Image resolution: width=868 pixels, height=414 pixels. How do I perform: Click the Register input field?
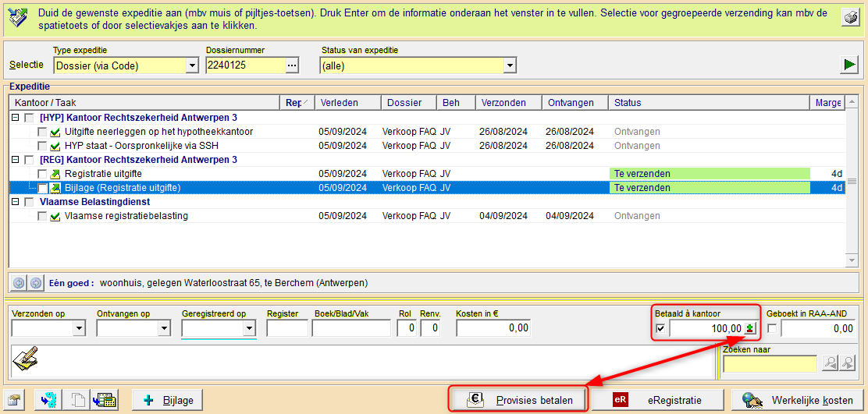(x=286, y=328)
